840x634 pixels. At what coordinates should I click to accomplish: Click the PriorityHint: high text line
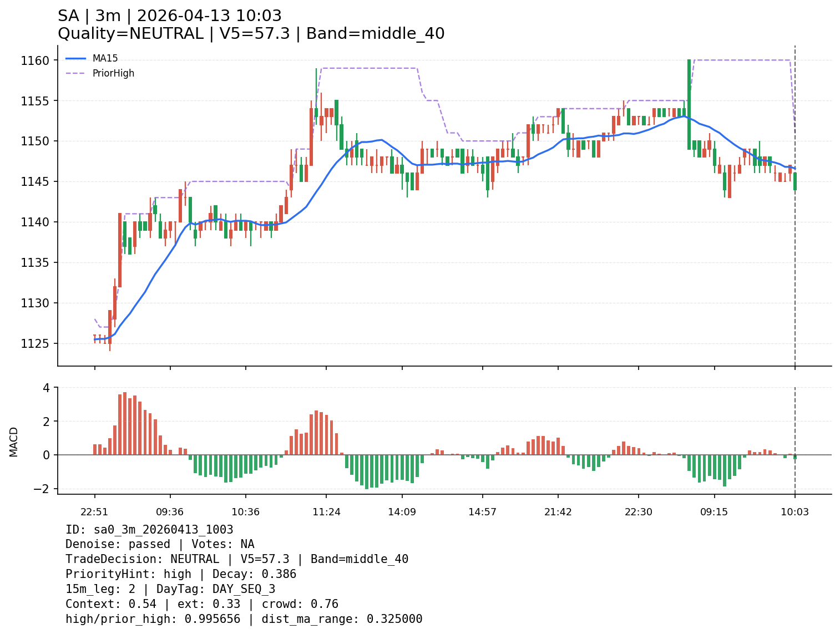pyautogui.click(x=181, y=574)
